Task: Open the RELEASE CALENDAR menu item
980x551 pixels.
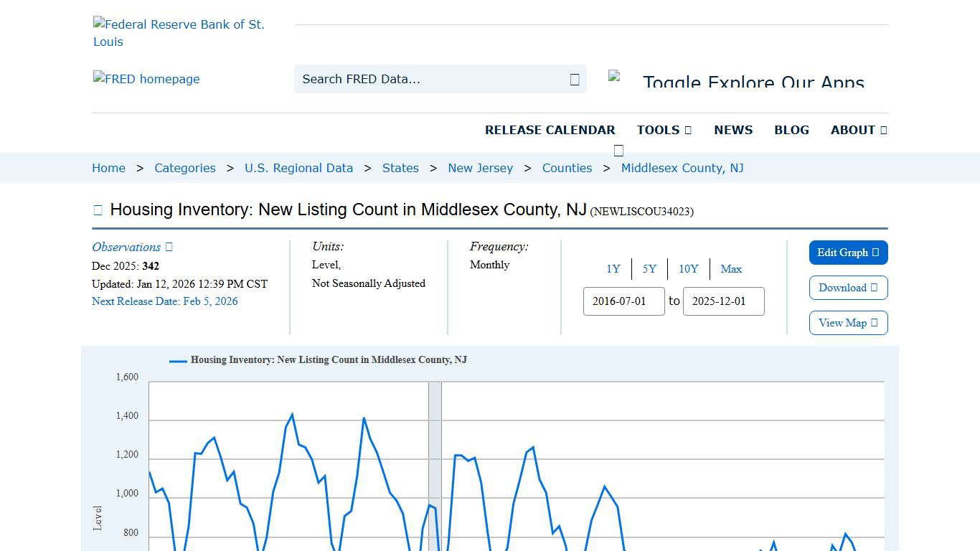Action: coord(550,130)
